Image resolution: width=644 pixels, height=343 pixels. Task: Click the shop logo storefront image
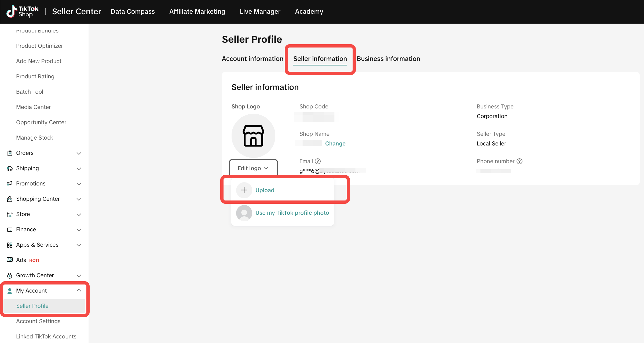pos(253,136)
